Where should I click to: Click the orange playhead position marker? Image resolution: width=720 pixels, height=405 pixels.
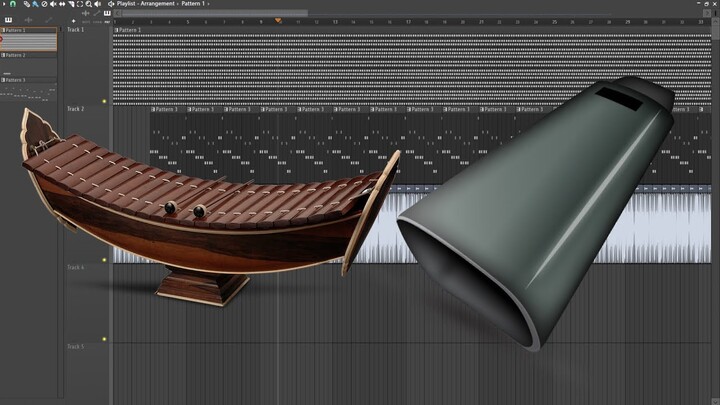(x=278, y=21)
